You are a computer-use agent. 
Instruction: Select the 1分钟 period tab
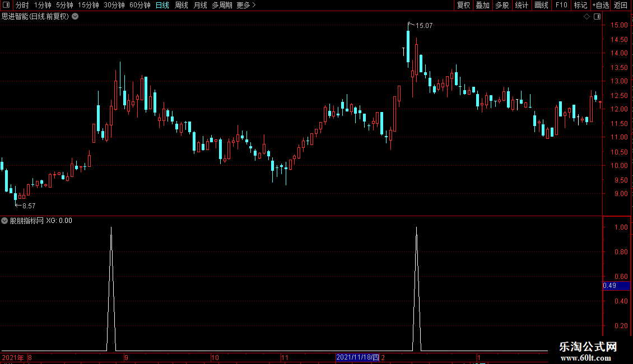pyautogui.click(x=43, y=5)
